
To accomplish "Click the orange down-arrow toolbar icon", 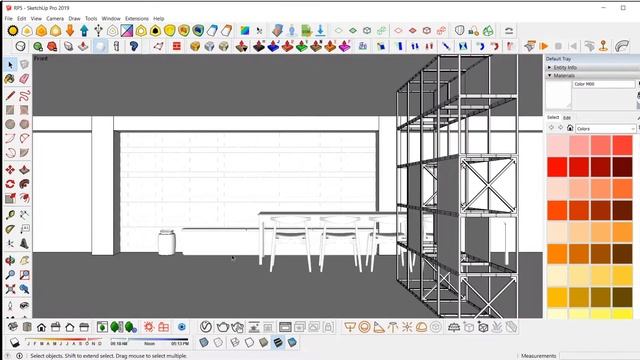I will pos(70,31).
